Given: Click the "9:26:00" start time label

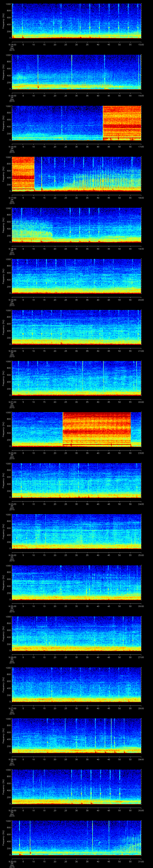Looking at the screenshot, I should pyautogui.click(x=12, y=657).
